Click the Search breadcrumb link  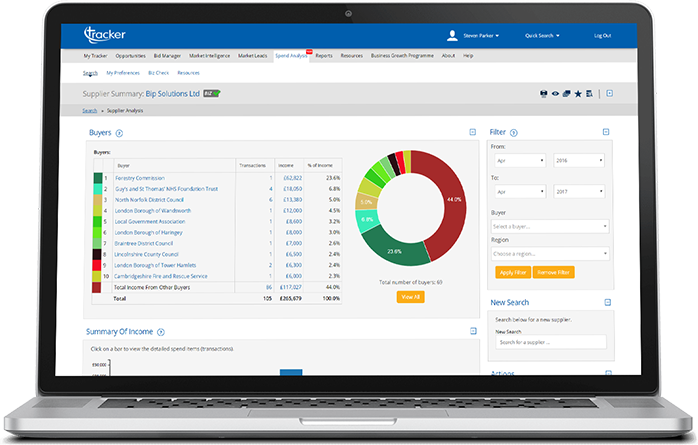pyautogui.click(x=89, y=110)
